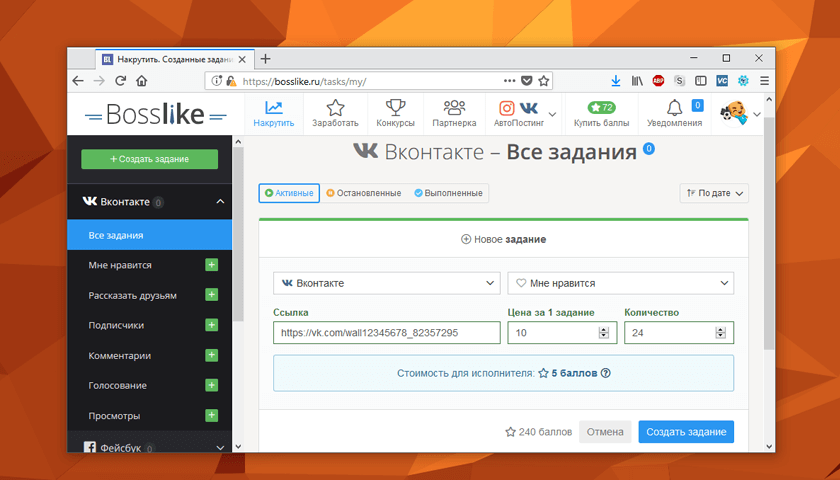Add a Мне нравится task with plus icon
The image size is (840, 480).
point(212,265)
